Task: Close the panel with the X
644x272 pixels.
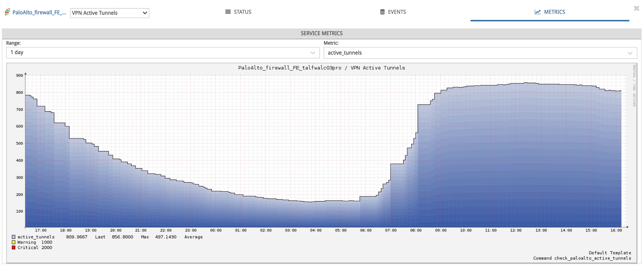Action: 636,8
